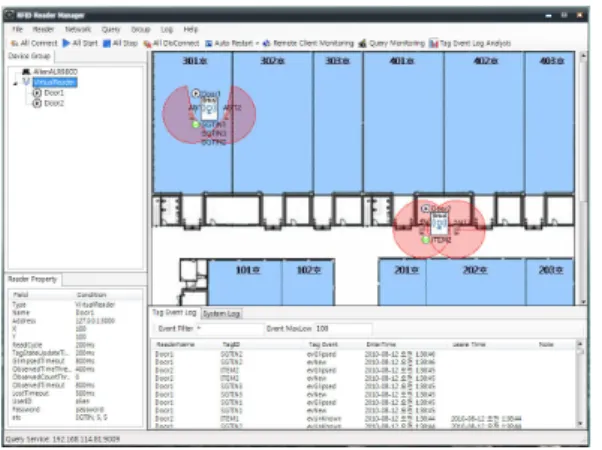
Task: Click the Condition header in Reader Property
Action: point(91,295)
